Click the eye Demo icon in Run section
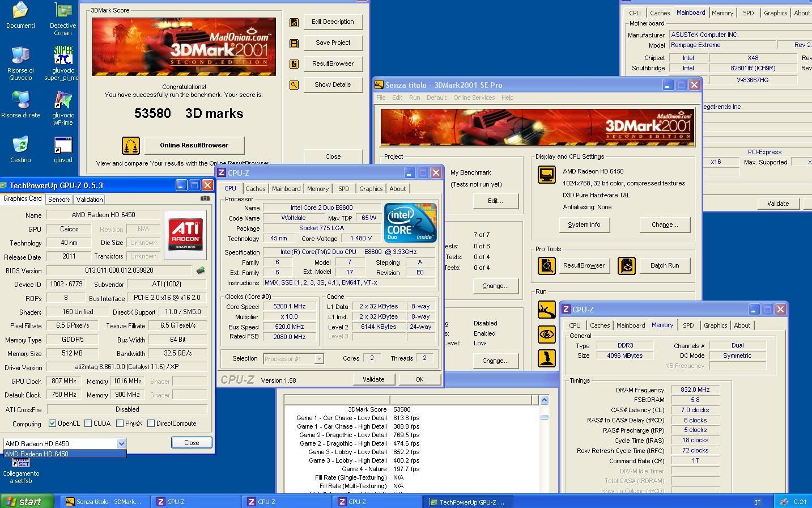Viewport: 812px width, 508px height. [x=547, y=334]
